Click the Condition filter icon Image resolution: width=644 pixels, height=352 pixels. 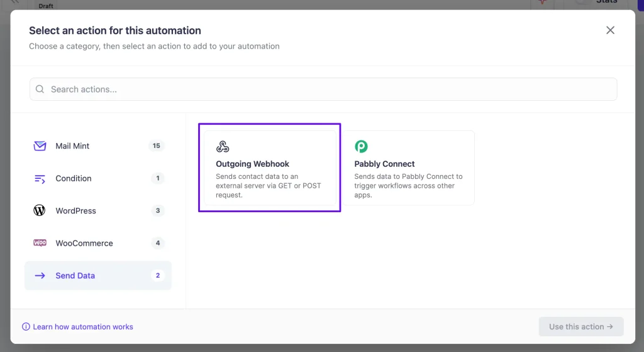point(40,178)
